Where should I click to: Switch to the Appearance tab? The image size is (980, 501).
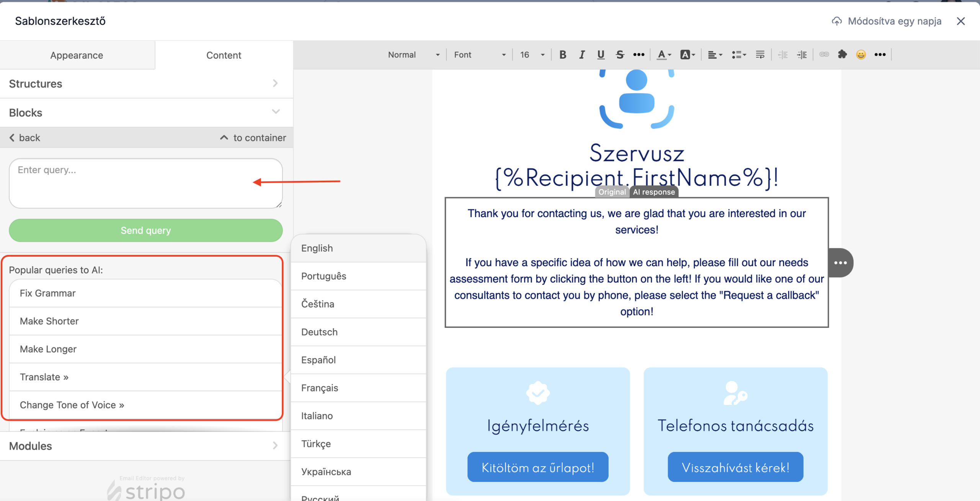(77, 55)
